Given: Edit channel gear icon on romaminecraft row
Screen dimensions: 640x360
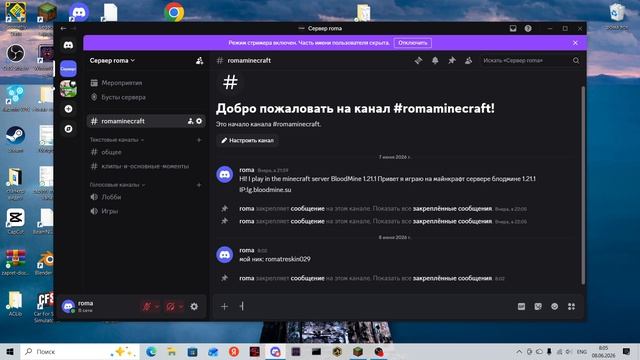Looking at the screenshot, I should click(199, 121).
